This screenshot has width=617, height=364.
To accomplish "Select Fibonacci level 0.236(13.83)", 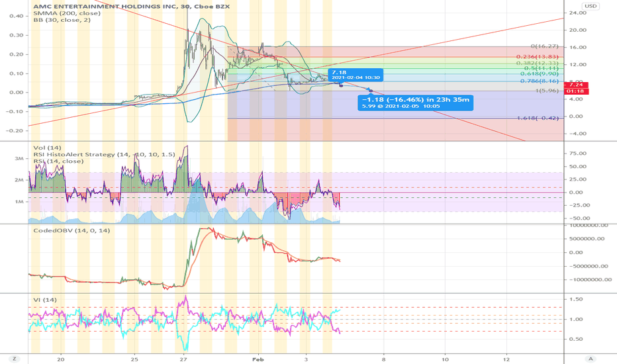I will tap(538, 57).
